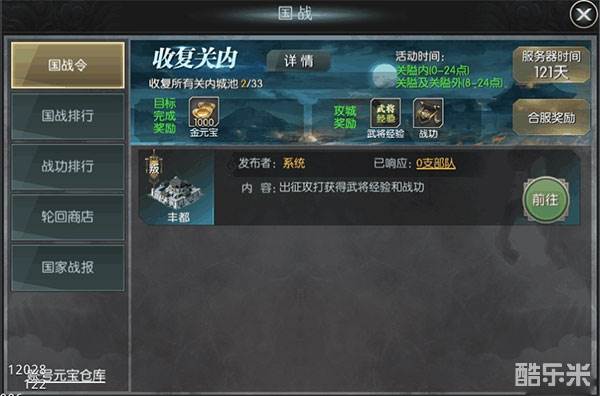Click the 服务器时间 121天 panel
This screenshot has height=396, width=600.
point(551,65)
